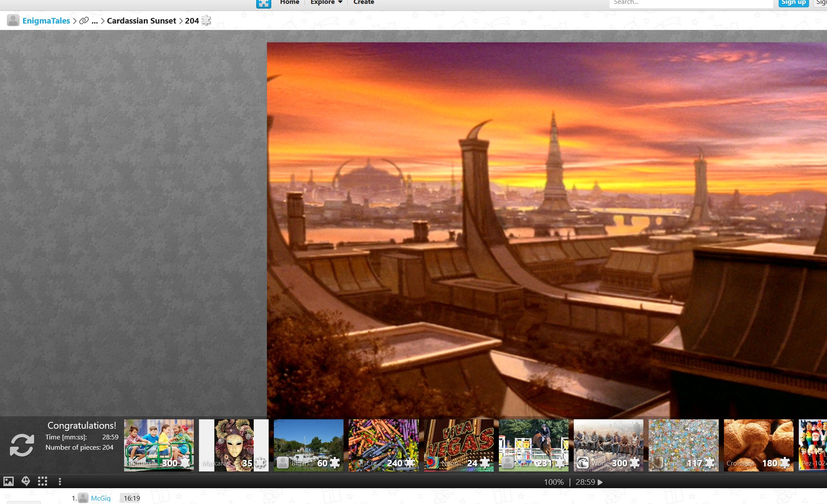Click the Congratulations! message

82,425
